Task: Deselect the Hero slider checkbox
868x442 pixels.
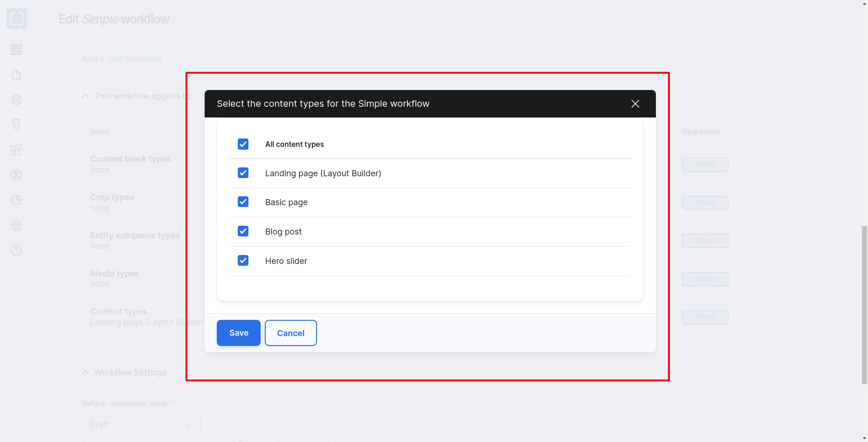Action: point(243,261)
